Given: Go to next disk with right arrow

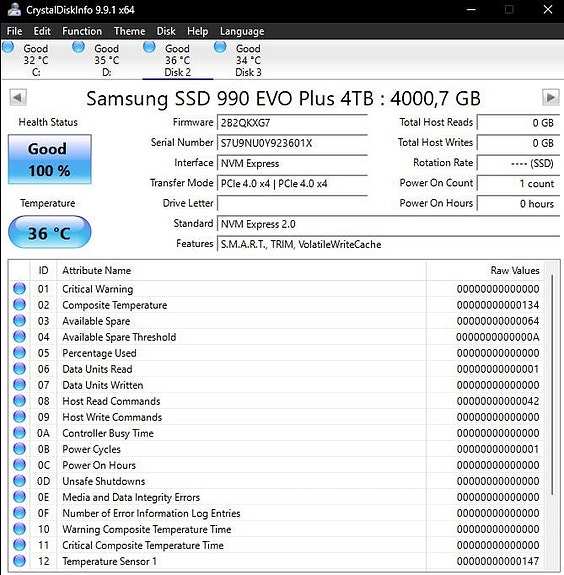Looking at the screenshot, I should tap(550, 98).
